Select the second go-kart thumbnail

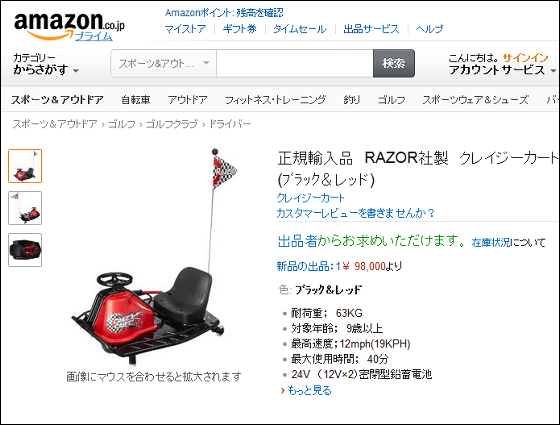25,208
